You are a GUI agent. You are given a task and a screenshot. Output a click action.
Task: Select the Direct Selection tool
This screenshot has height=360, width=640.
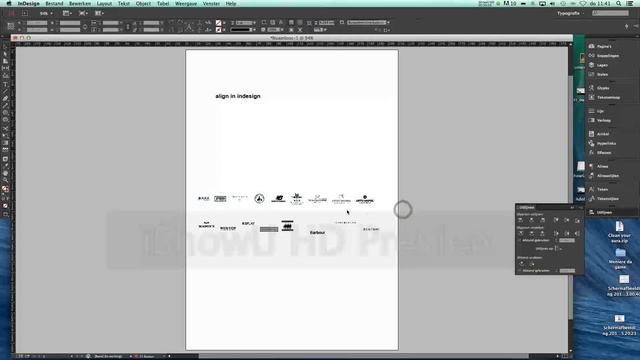click(x=5, y=53)
